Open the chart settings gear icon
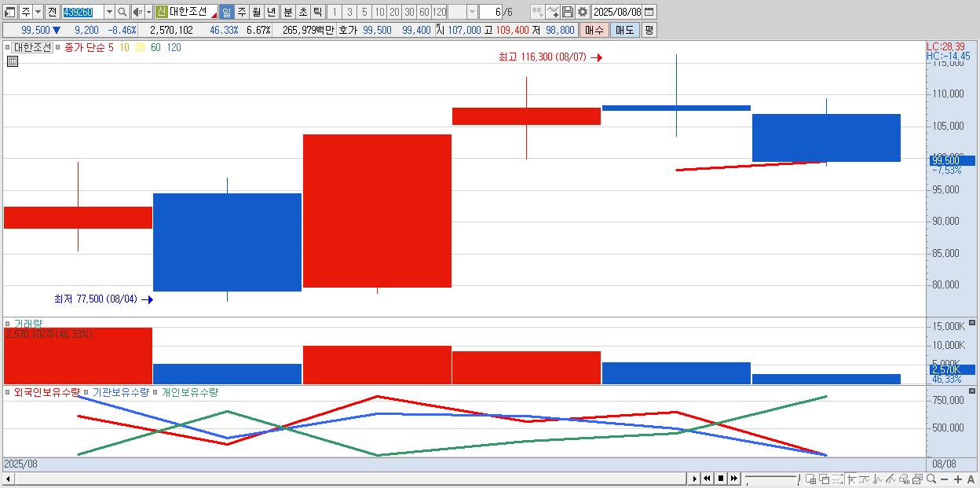980x488 pixels. coord(583,12)
